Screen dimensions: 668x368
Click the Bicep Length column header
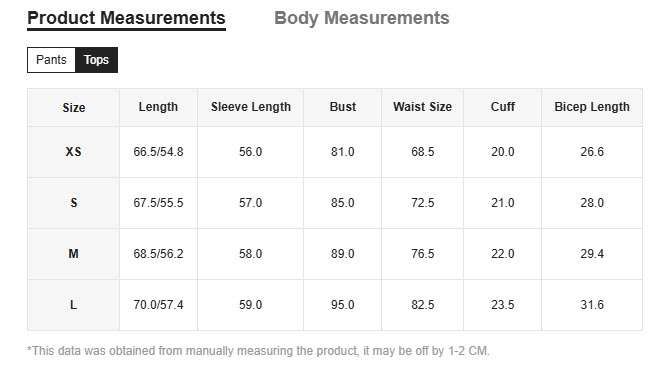click(x=592, y=107)
